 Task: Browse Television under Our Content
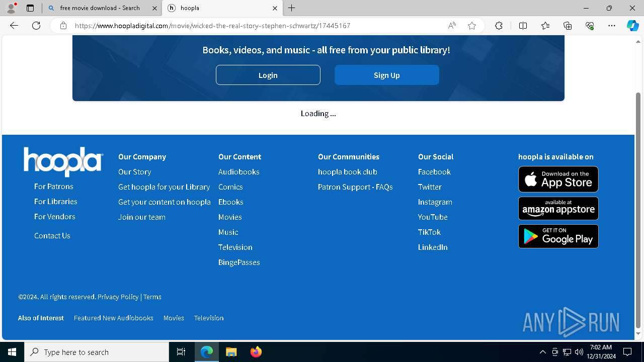click(235, 247)
